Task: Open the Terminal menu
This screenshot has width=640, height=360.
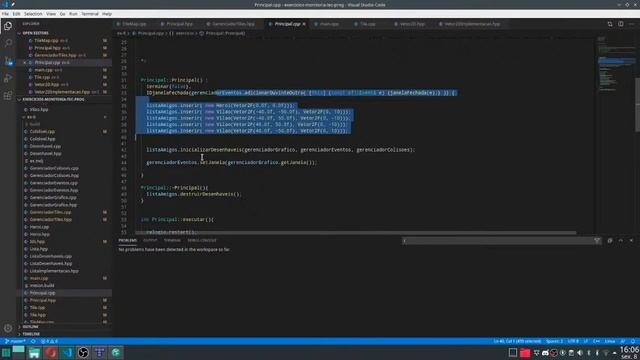Action: click(x=90, y=14)
